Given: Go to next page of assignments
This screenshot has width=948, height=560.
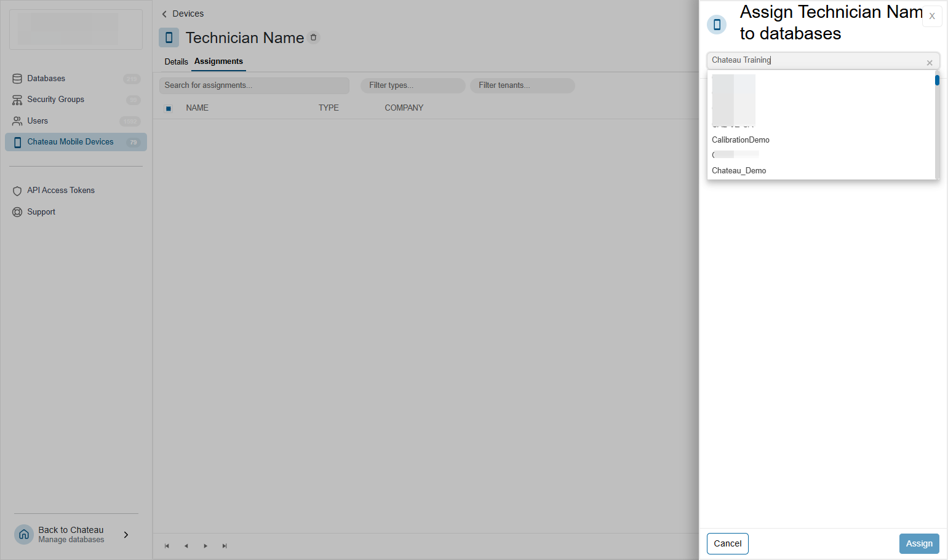Looking at the screenshot, I should 205,546.
